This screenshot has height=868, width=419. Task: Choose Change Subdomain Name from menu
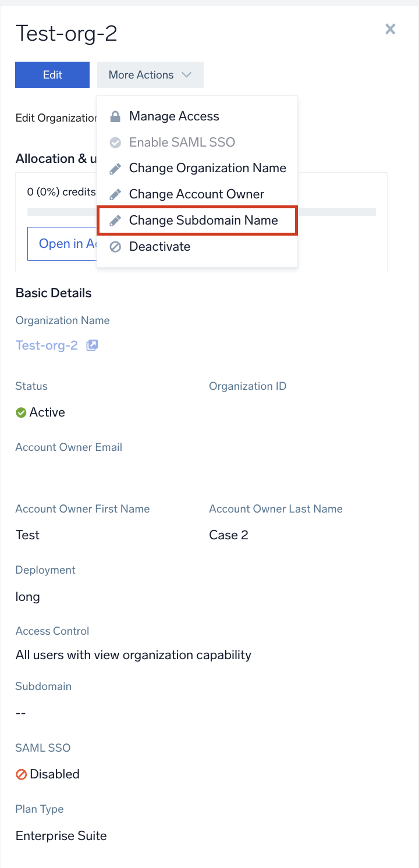pyautogui.click(x=203, y=220)
